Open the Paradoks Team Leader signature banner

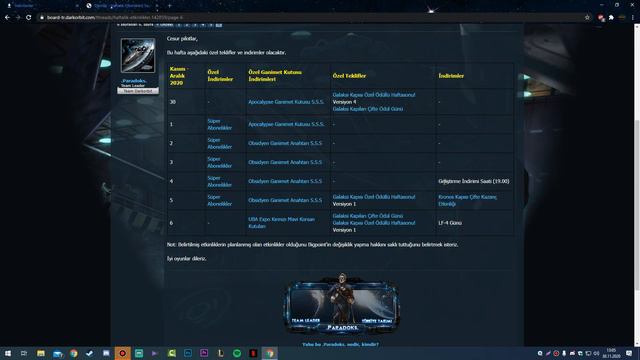[342, 304]
